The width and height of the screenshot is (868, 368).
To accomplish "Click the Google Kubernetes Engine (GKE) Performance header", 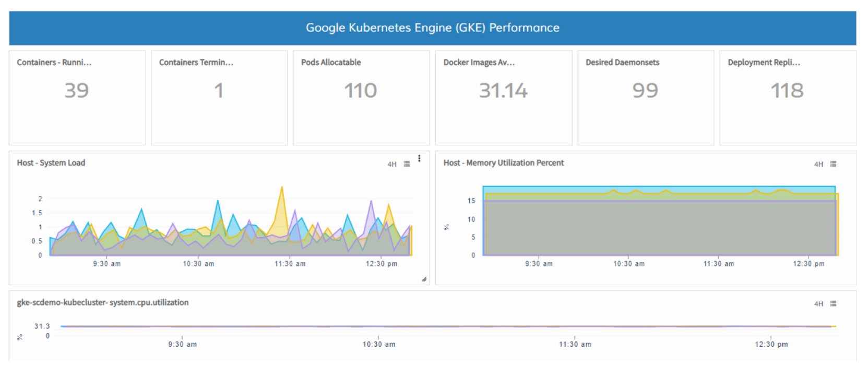I will 433,28.
